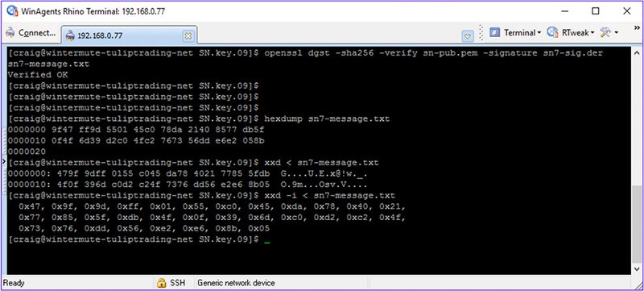Expand the tools hammer-wrench dropdown

pos(617,33)
